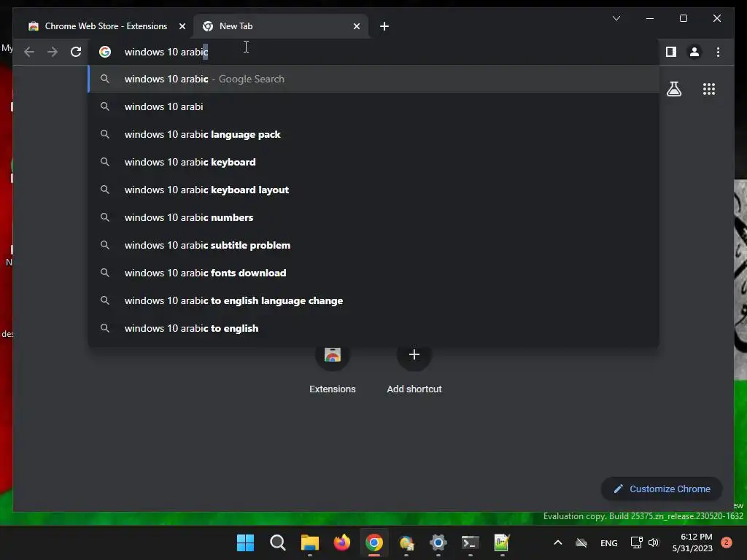The image size is (747, 560).
Task: Choose 'windows 10 arabic language pack' suggestion
Action: [x=373, y=134]
